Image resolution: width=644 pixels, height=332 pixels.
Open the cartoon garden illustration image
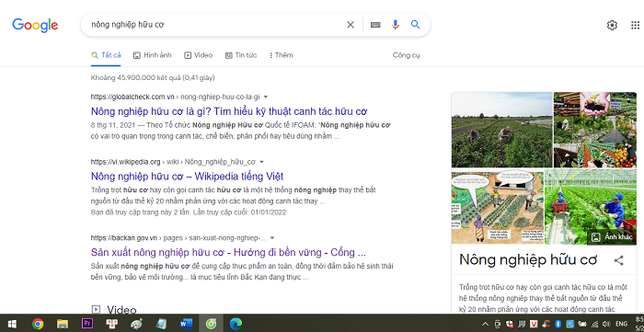tap(498, 208)
